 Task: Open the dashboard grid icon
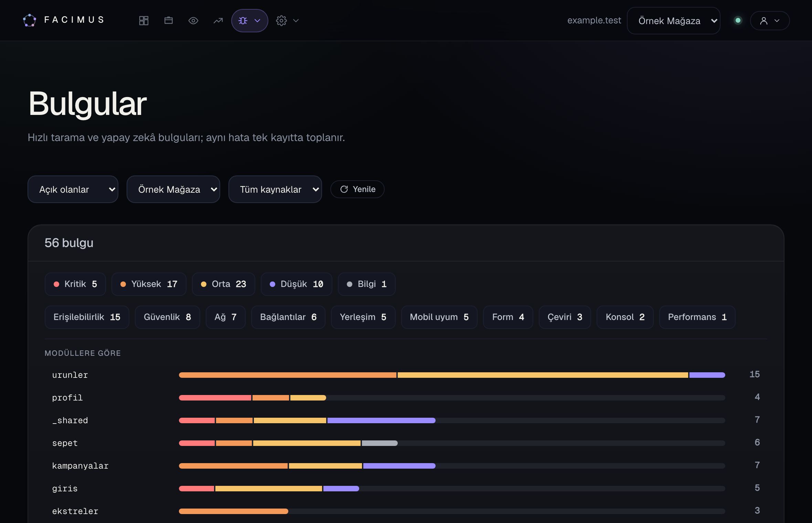(x=144, y=21)
